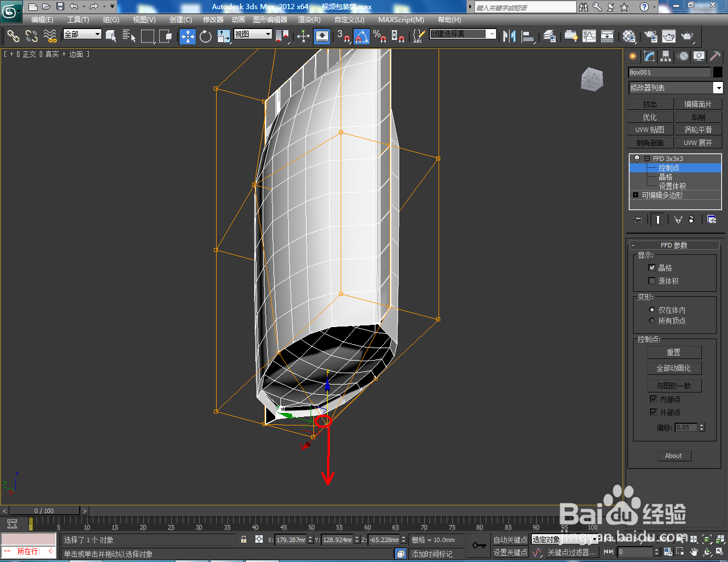Viewport: 728px width, 562px height.
Task: Open the Select by Name list icon
Action: click(129, 36)
